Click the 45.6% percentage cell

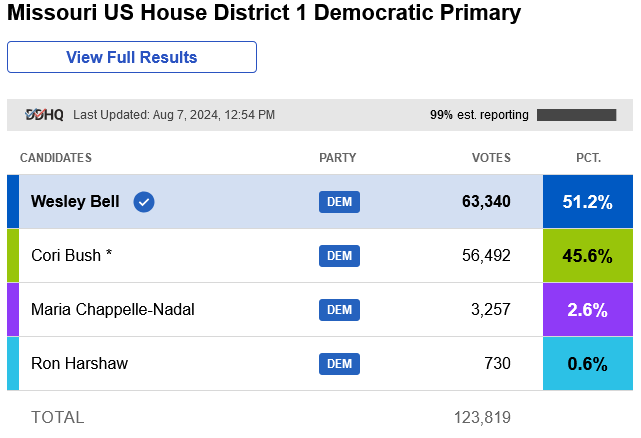coord(588,256)
